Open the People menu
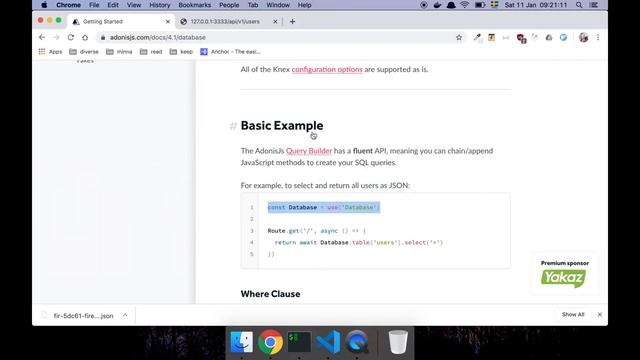Screen dimensions: 640x360 coord(229,5)
